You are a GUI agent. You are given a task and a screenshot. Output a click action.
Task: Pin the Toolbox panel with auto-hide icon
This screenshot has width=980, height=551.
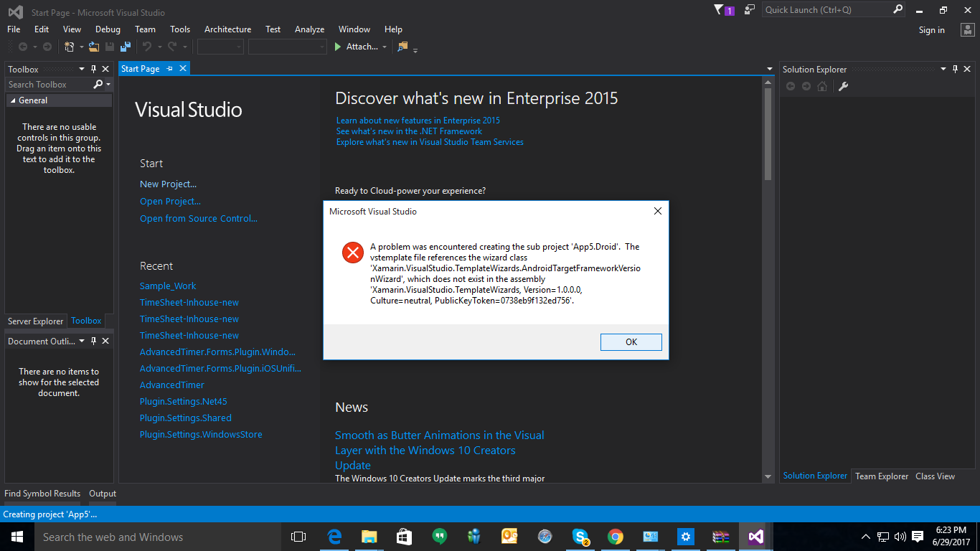(x=93, y=70)
